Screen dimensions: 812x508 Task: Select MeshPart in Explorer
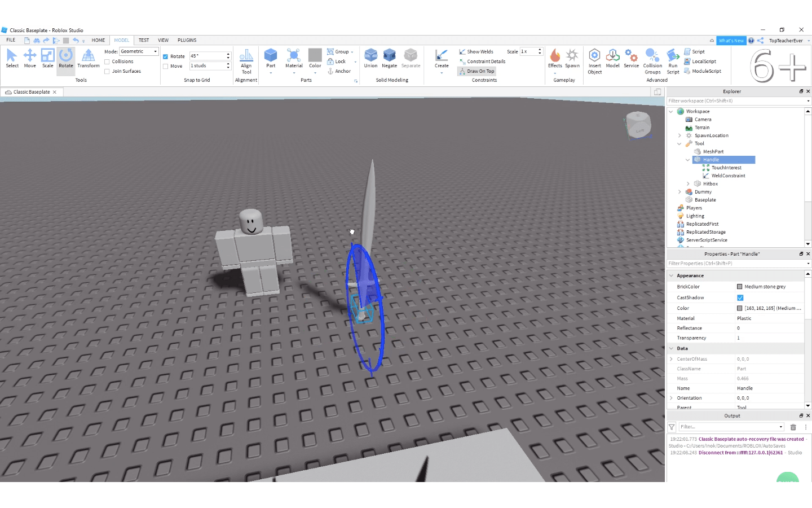(713, 152)
